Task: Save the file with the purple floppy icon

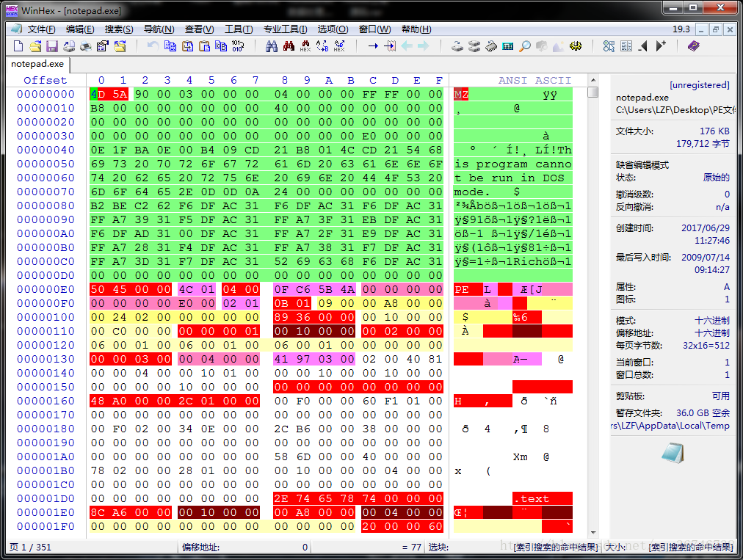Action: coord(51,46)
